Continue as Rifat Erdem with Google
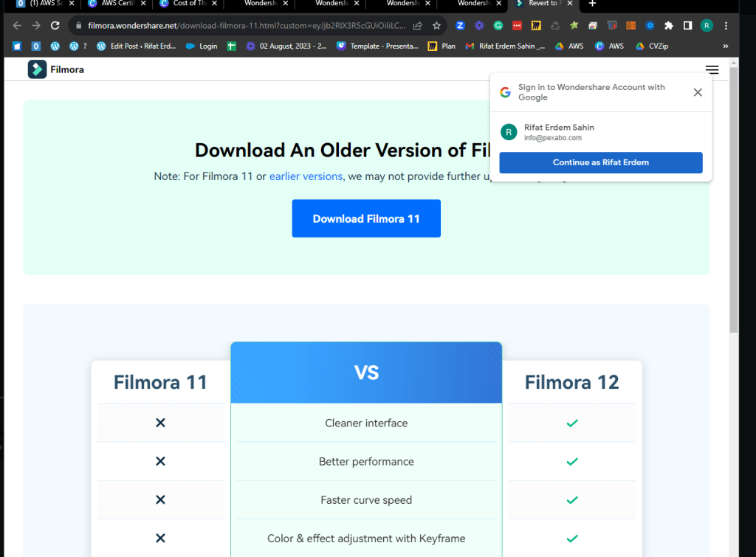Viewport: 756px width, 557px height. 601,162
